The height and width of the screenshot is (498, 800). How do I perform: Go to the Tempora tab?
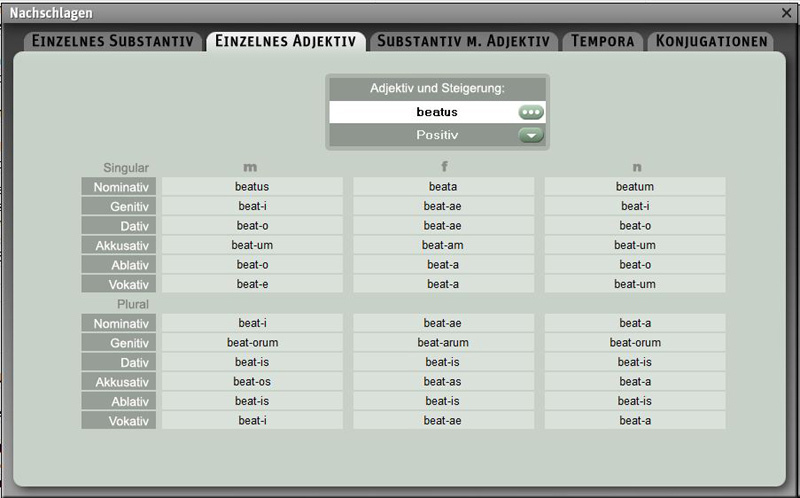[x=602, y=41]
